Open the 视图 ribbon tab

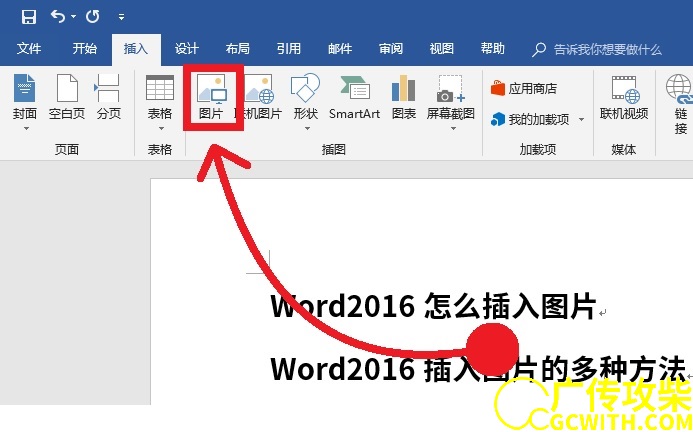[442, 49]
